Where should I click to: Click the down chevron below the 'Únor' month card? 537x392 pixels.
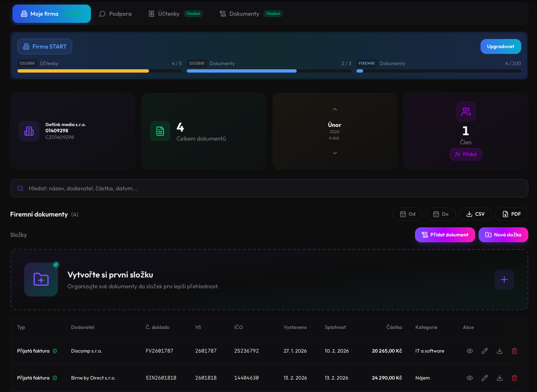(x=334, y=153)
